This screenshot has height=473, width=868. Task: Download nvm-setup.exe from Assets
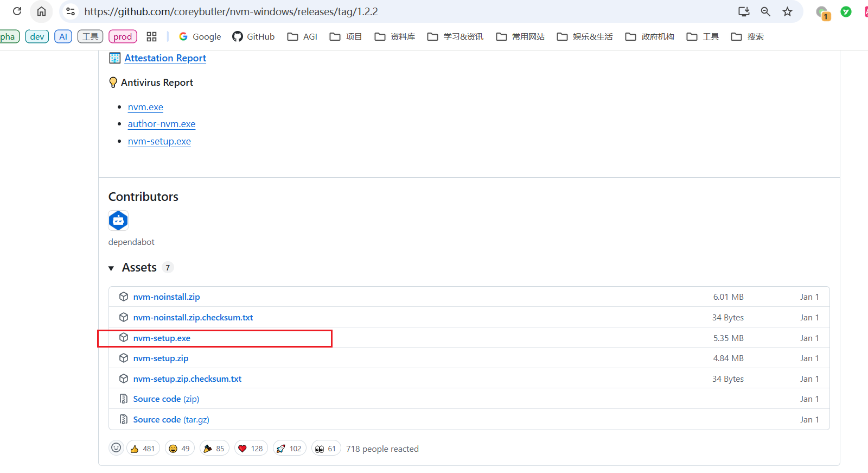point(162,338)
